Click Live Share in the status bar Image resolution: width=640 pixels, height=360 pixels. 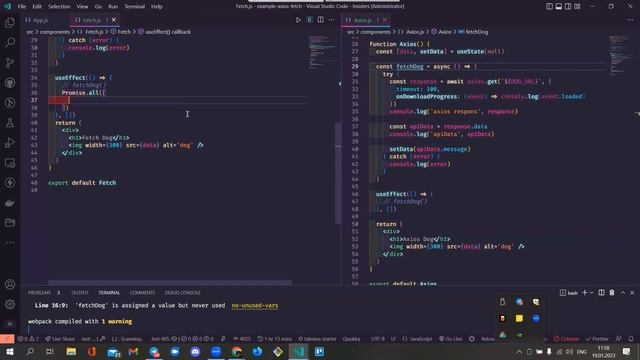(60, 339)
